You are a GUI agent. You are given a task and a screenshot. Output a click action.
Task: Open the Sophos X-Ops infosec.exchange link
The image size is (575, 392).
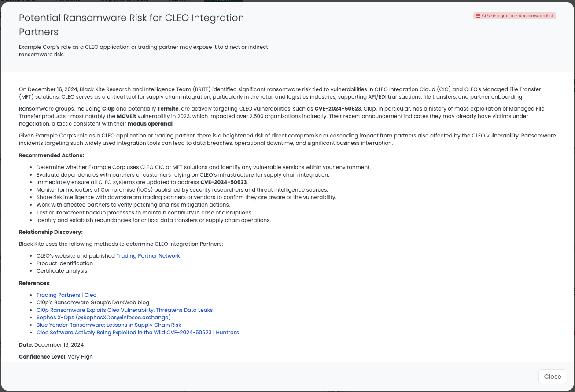pyautogui.click(x=103, y=317)
